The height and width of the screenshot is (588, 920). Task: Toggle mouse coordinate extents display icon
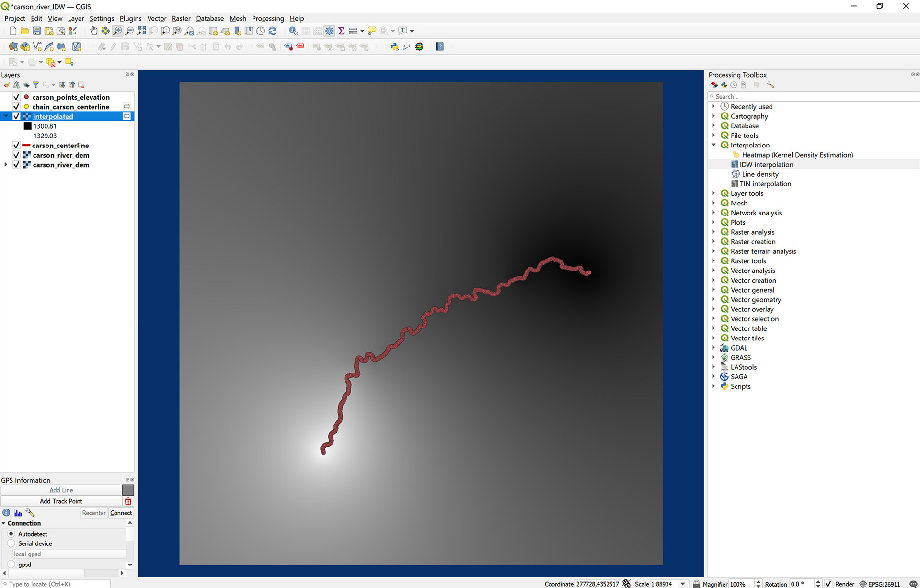click(627, 584)
